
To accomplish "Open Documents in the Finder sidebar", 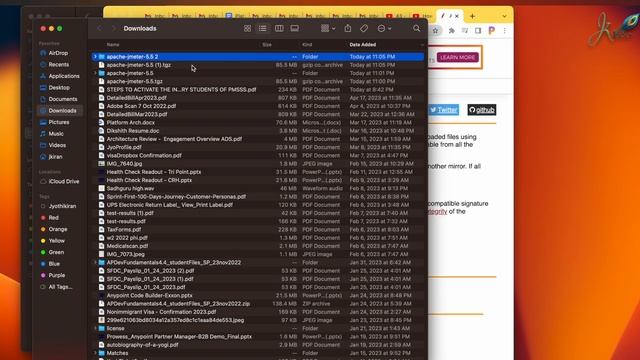I will [x=62, y=99].
